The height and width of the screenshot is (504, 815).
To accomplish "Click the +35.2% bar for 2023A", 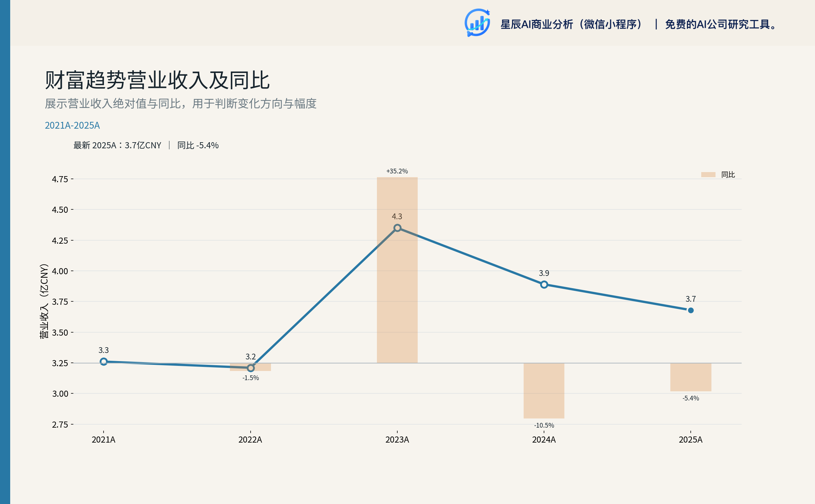I will (397, 270).
